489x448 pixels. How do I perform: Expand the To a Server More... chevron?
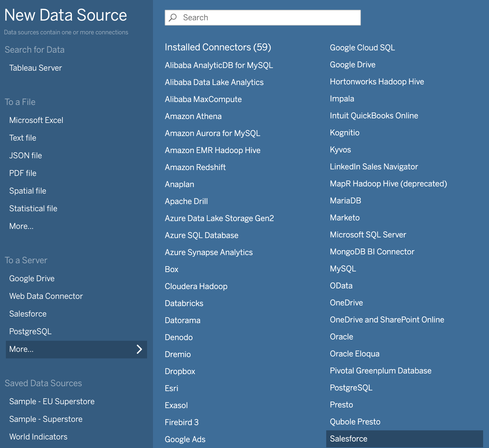[x=139, y=349]
